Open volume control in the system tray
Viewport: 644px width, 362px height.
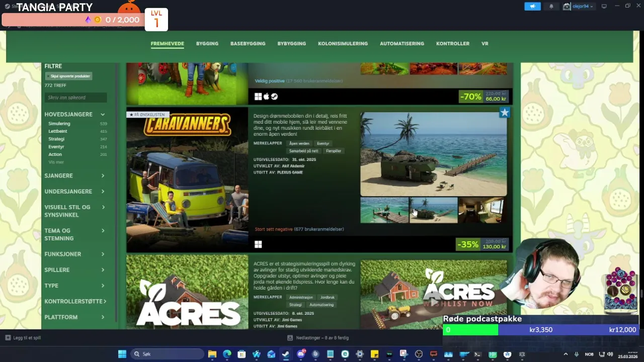click(x=610, y=354)
